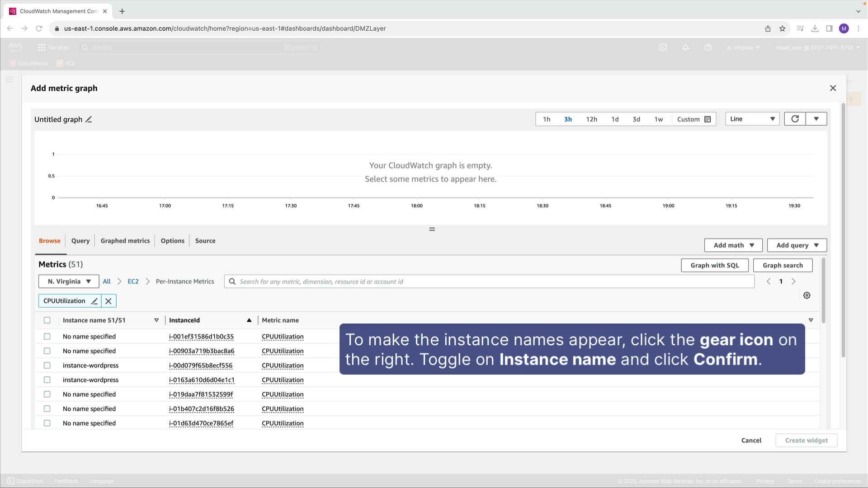Click the refresh graph icon button
The width and height of the screenshot is (868, 488).
click(x=795, y=119)
